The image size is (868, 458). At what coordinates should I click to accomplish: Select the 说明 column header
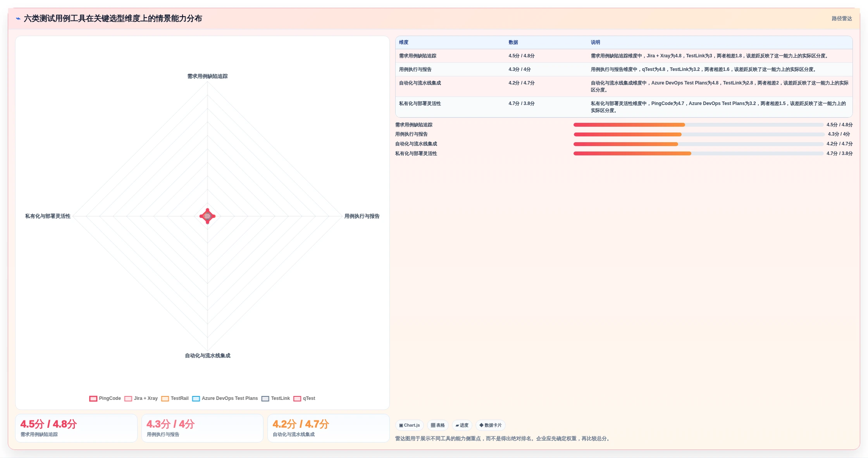point(596,42)
